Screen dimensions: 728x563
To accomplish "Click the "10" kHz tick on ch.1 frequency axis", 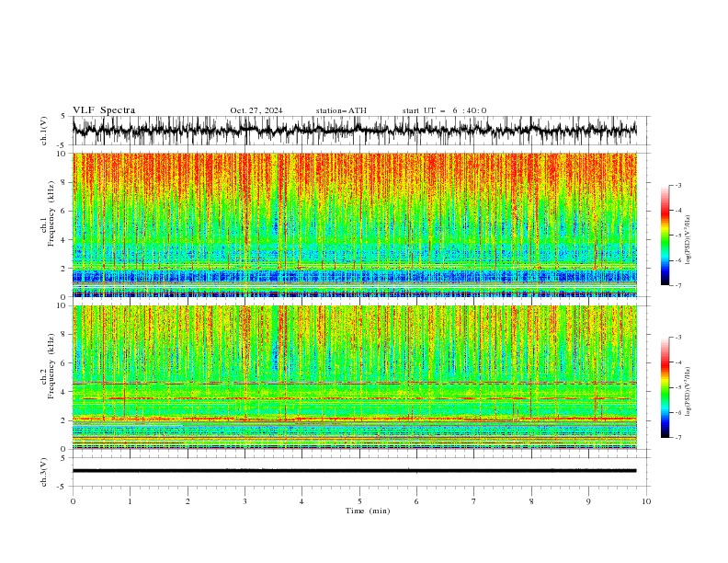I will click(x=63, y=154).
